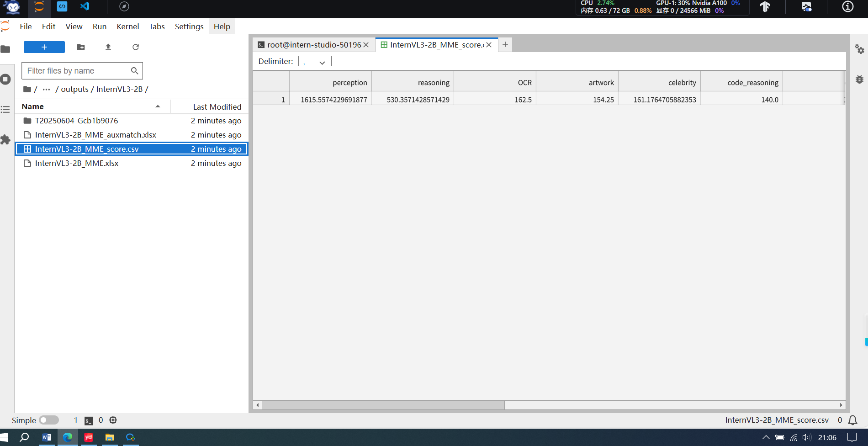Open notifications via the bell icon
Viewport: 868px width, 446px height.
coord(852,420)
